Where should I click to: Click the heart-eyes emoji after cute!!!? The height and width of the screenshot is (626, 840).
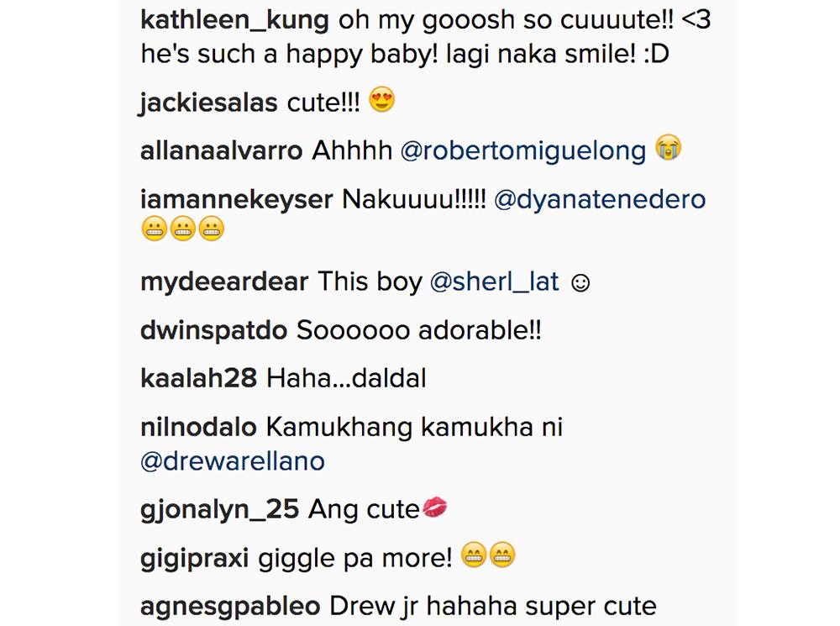[382, 102]
